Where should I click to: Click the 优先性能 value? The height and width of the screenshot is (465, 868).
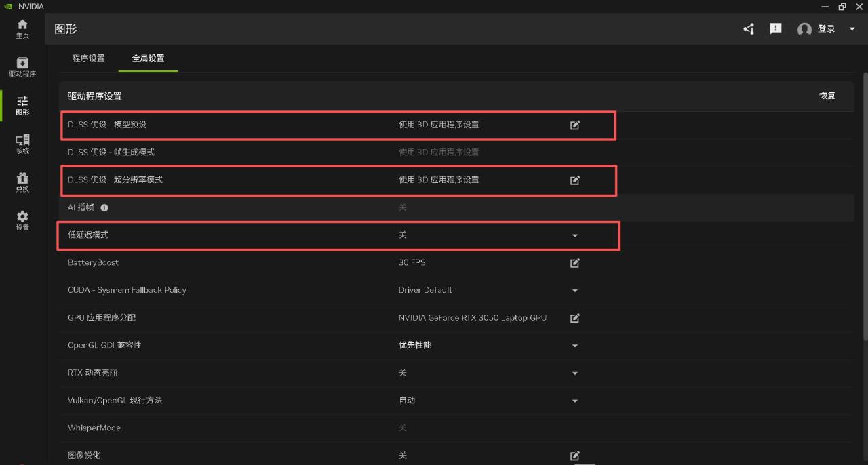[415, 345]
